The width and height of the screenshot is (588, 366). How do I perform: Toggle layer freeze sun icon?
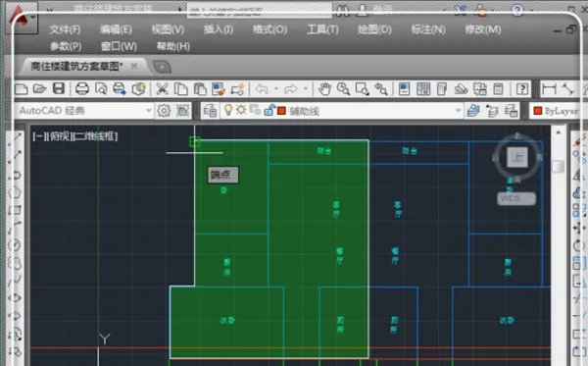(x=241, y=110)
